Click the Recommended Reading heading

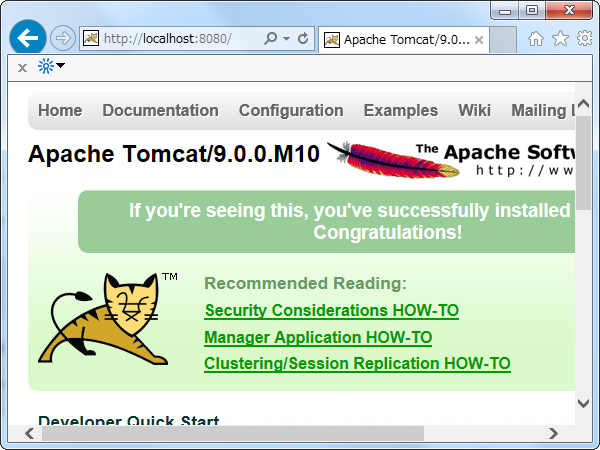[x=305, y=283]
